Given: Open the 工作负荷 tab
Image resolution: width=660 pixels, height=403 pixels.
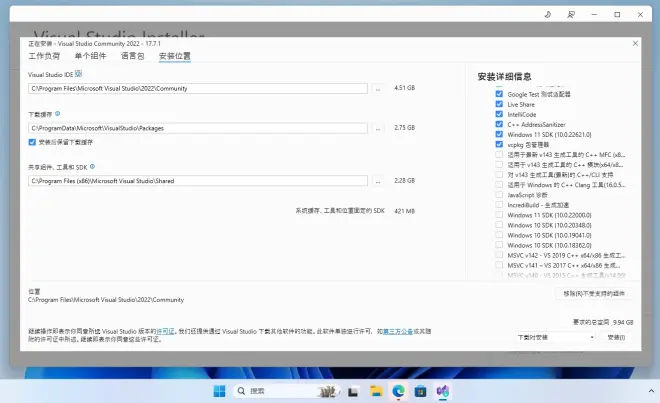Looking at the screenshot, I should click(44, 56).
